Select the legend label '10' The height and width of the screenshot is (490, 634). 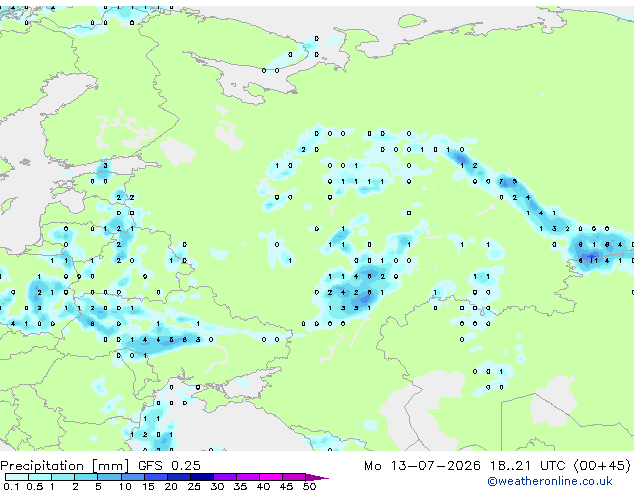pos(125,486)
